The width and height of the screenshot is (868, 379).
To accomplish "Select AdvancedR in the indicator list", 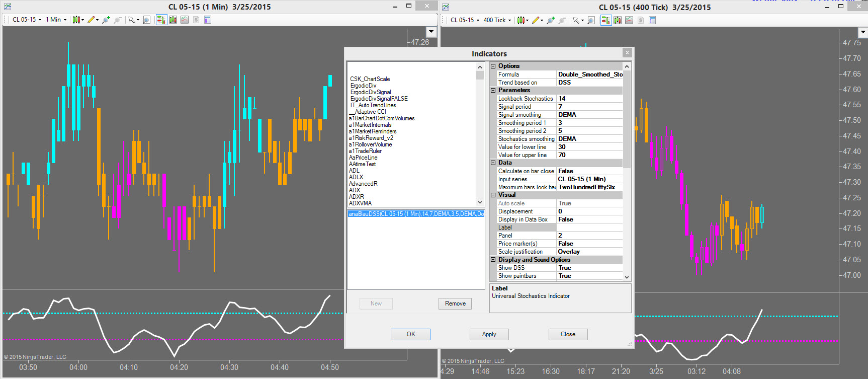I will point(363,184).
